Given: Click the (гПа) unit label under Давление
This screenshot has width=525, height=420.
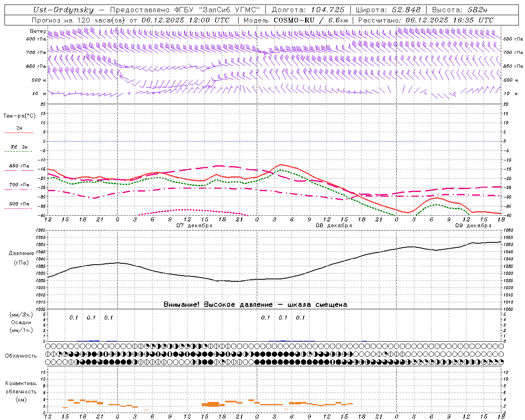Looking at the screenshot, I should click(x=21, y=262).
